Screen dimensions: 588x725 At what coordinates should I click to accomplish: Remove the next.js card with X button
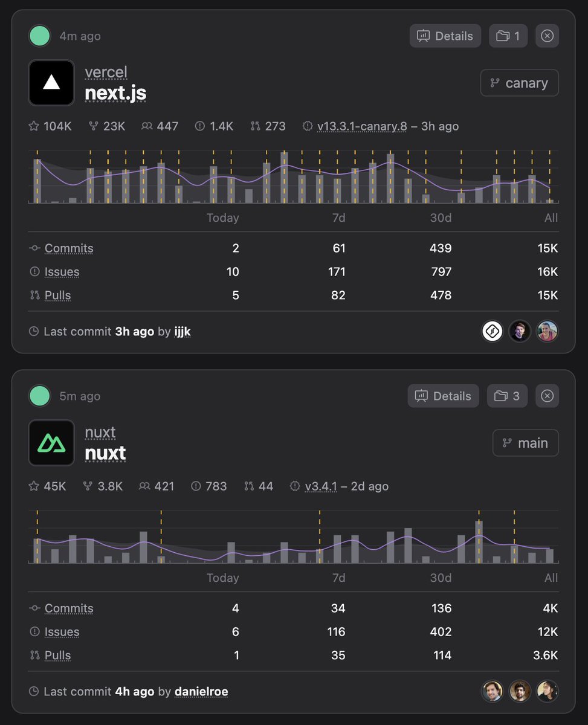(x=547, y=36)
